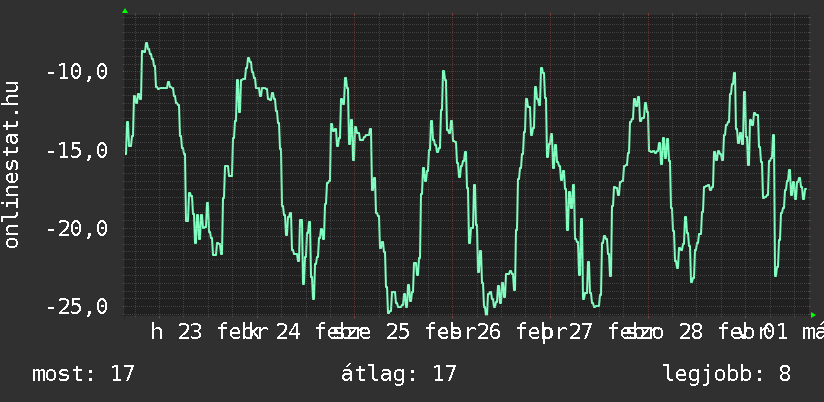Viewport: 824px width, 402px height.
Task: Select the 'legjobb: 8' best value text
Action: pyautogui.click(x=726, y=374)
